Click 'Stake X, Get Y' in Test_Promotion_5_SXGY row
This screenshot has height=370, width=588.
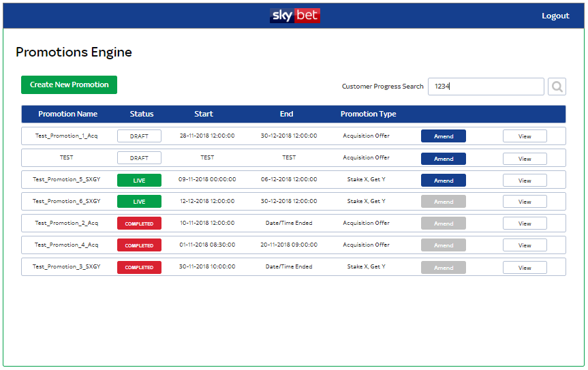[x=366, y=179]
